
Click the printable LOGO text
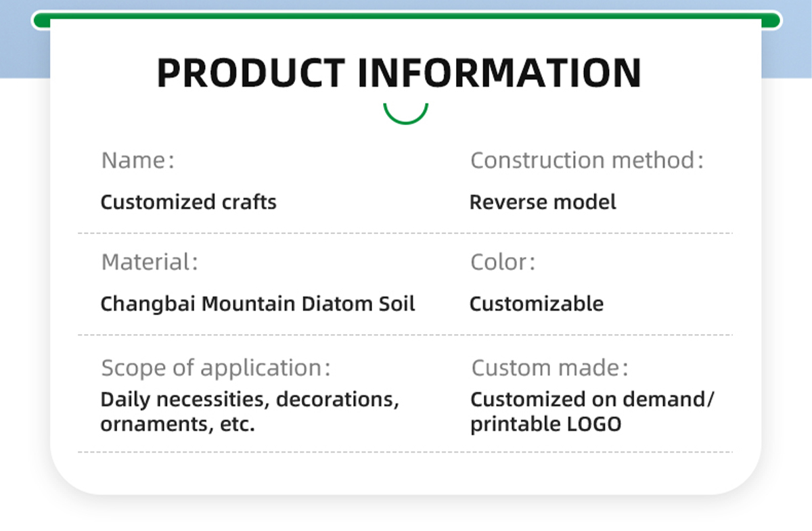pyautogui.click(x=545, y=425)
